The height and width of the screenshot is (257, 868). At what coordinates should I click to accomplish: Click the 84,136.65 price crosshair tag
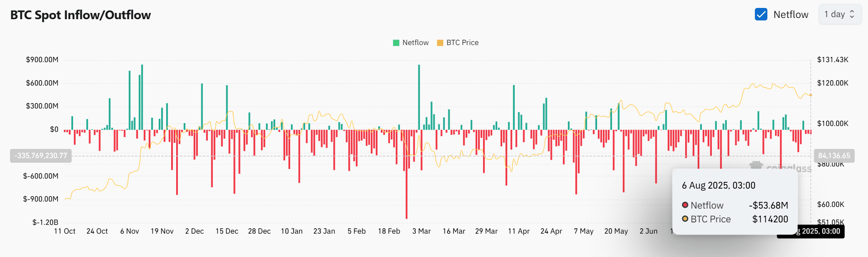[x=834, y=156]
